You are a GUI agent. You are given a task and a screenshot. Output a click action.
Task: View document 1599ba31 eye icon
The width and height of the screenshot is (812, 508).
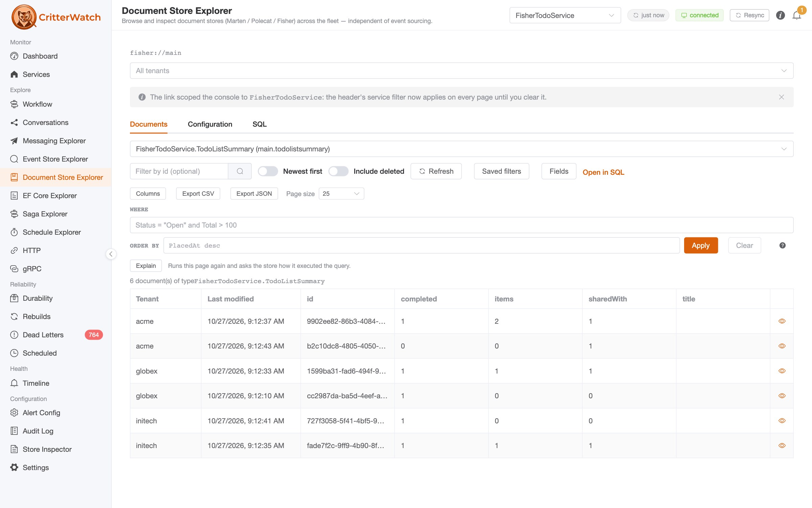(782, 371)
